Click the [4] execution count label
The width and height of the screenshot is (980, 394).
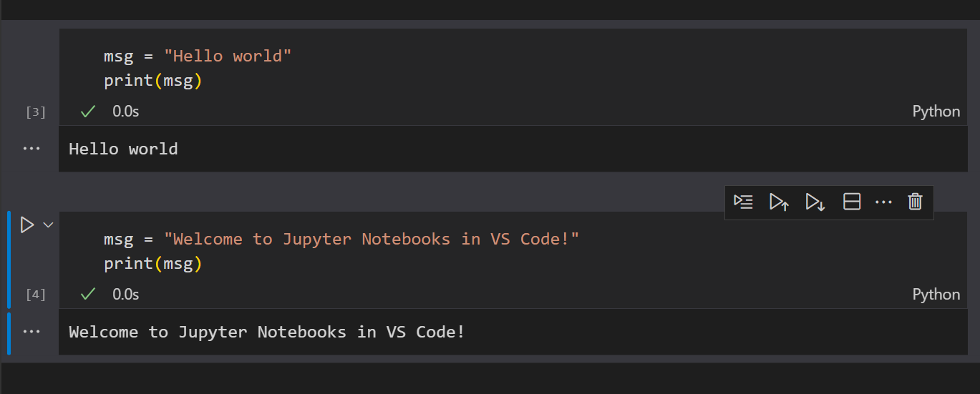(36, 295)
